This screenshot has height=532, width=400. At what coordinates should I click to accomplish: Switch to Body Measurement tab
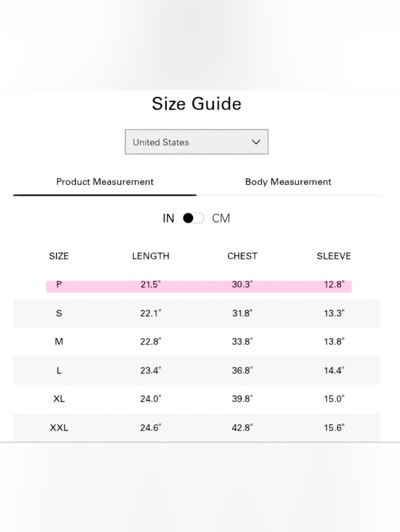(288, 182)
